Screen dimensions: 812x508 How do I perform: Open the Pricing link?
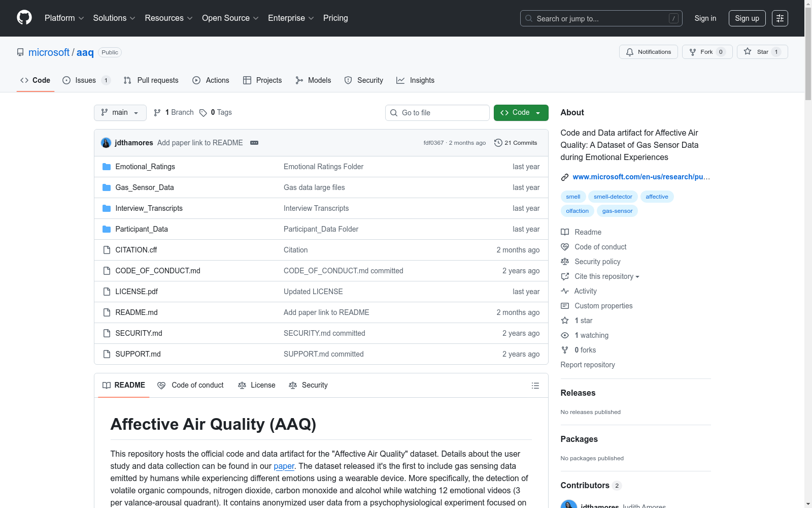tap(335, 18)
